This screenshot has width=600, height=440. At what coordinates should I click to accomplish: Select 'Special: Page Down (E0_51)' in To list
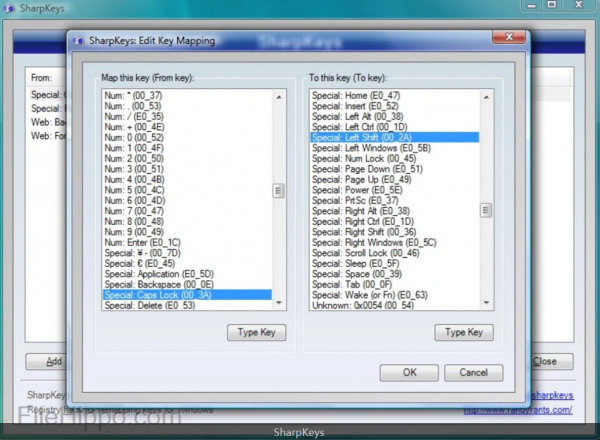[395, 169]
